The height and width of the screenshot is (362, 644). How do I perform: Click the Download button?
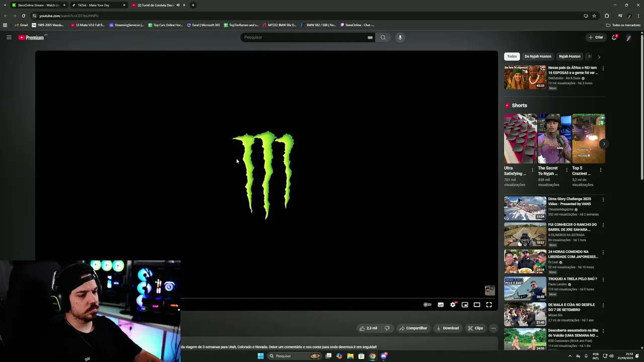tap(448, 328)
